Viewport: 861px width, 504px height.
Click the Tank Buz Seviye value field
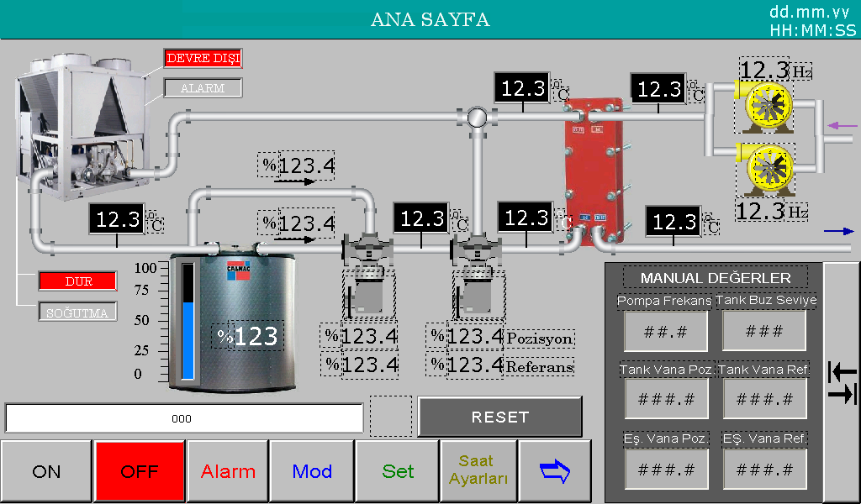coord(763,331)
